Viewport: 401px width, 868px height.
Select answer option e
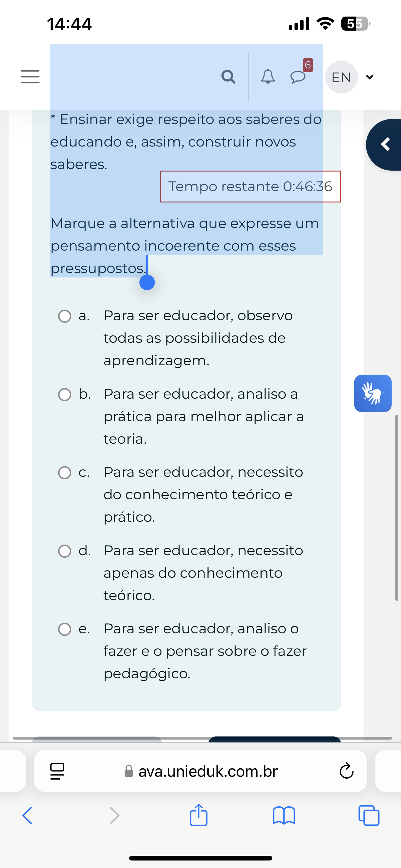coord(65,629)
